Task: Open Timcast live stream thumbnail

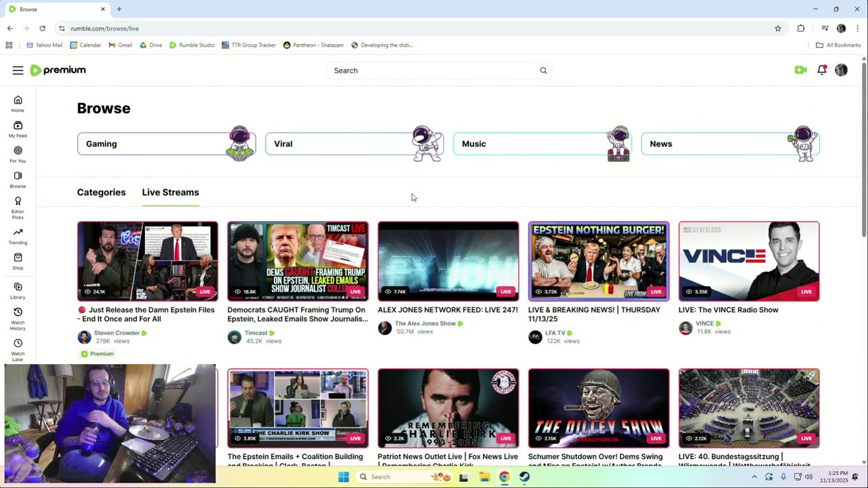Action: (298, 261)
